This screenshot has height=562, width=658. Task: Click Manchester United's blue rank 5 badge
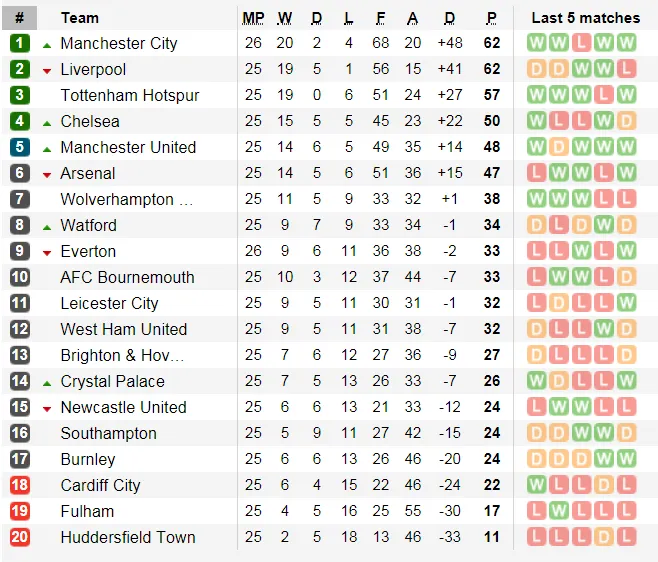click(20, 147)
